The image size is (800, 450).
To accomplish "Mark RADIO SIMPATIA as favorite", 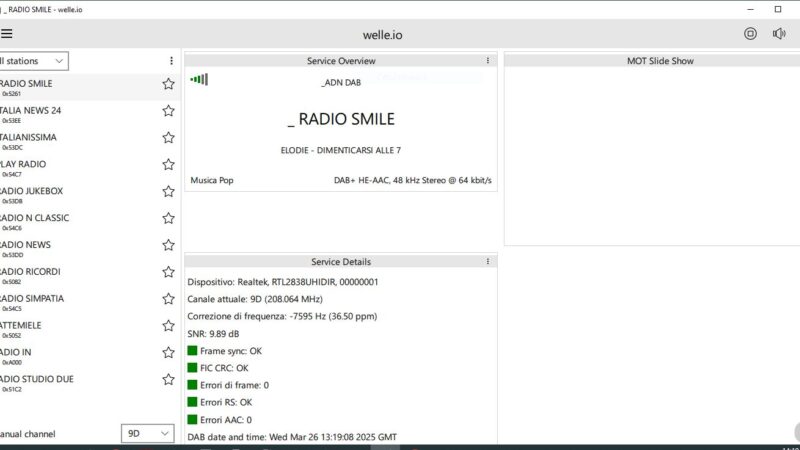I will coord(168,298).
